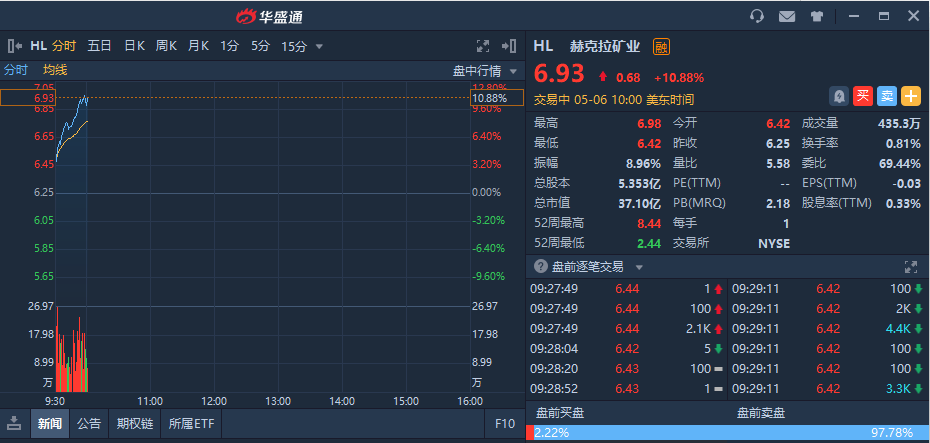Viewport: 930px width, 443px height.
Task: Select the 5-minute (5分) chart
Action: [x=260, y=46]
